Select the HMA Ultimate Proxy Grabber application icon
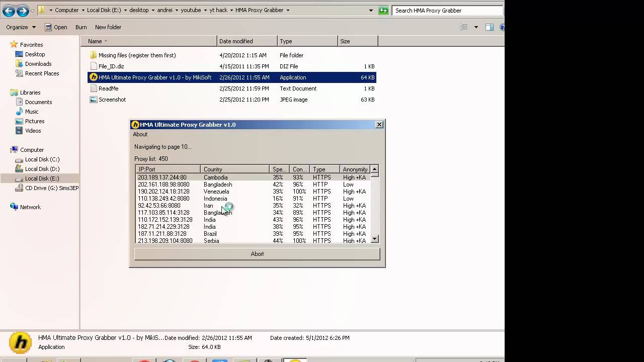This screenshot has width=644, height=362. (x=93, y=77)
